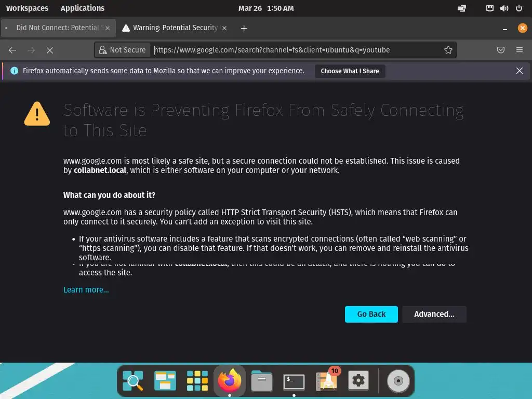
Task: Click the info icon in notification bar
Action: tap(14, 71)
